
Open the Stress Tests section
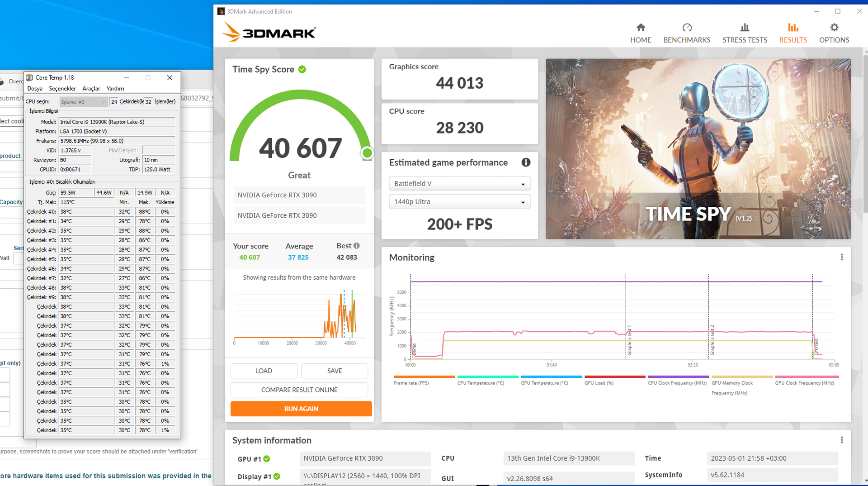coord(745,33)
